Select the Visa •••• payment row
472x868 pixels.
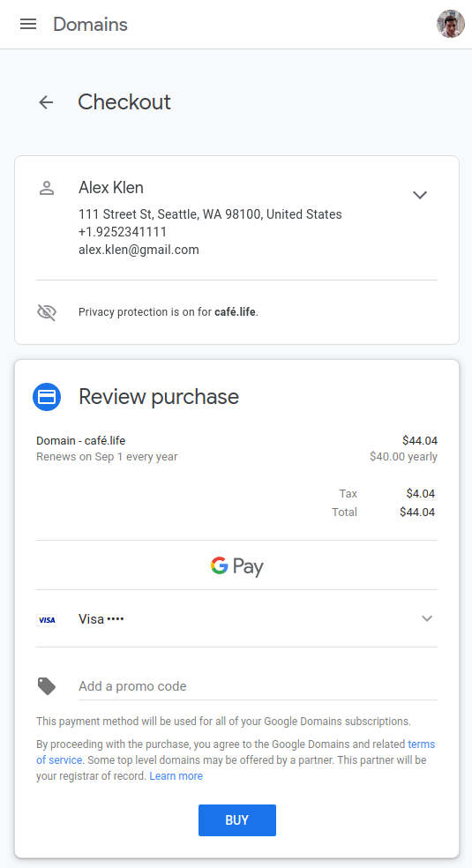236,619
